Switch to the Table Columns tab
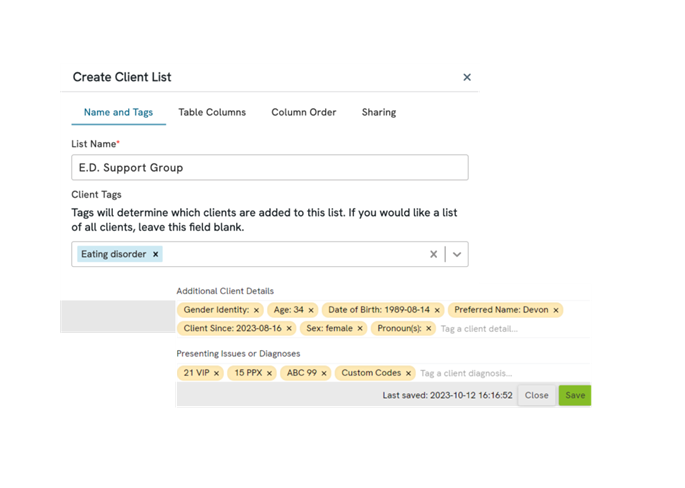Viewport: 685px width, 488px height. tap(212, 112)
